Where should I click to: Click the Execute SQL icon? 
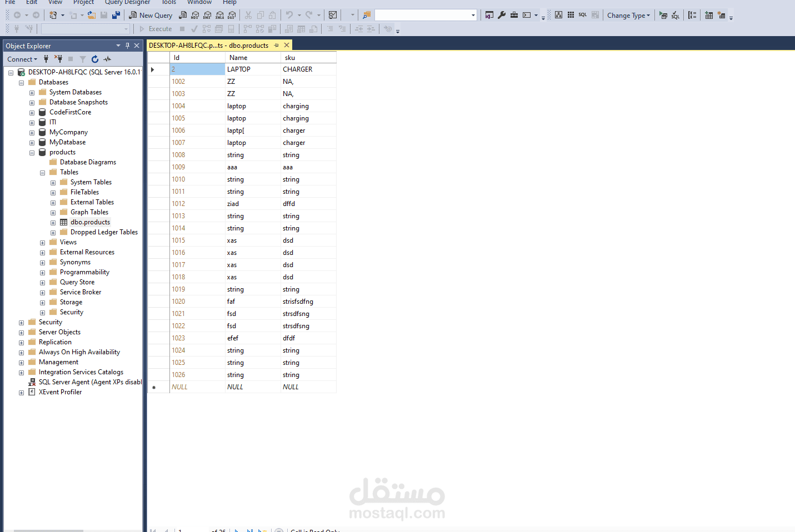point(663,15)
